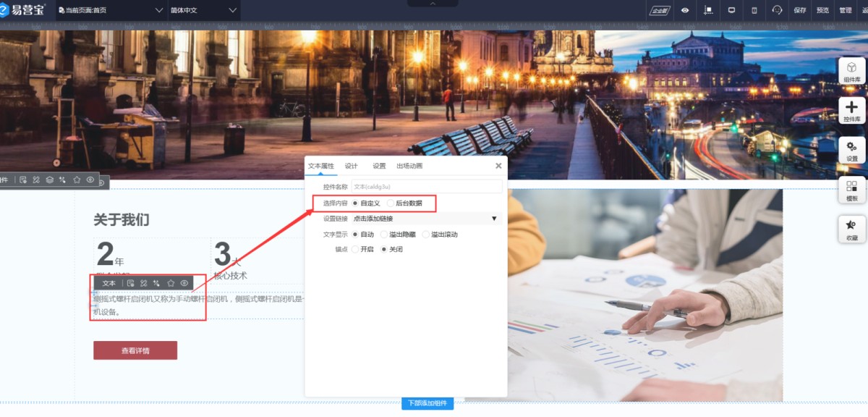Open the 简体中文 language dropdown
The width and height of the screenshot is (868, 417).
(x=203, y=10)
